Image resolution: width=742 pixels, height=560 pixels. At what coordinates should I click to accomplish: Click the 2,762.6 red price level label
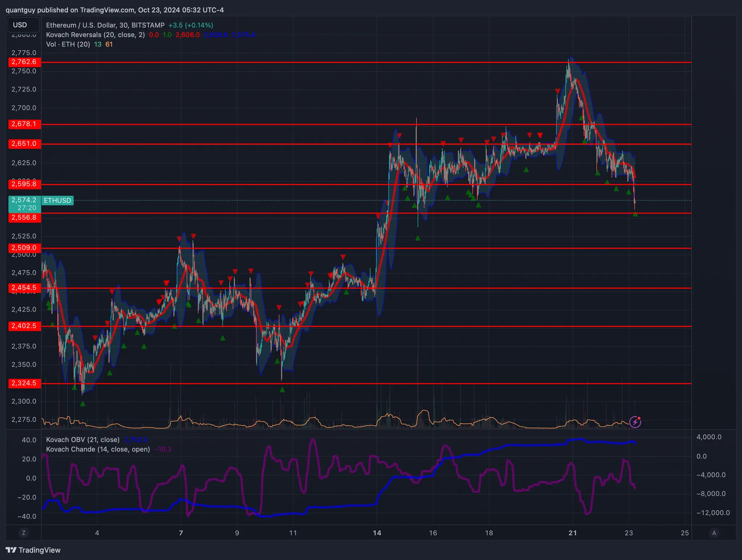pos(24,62)
